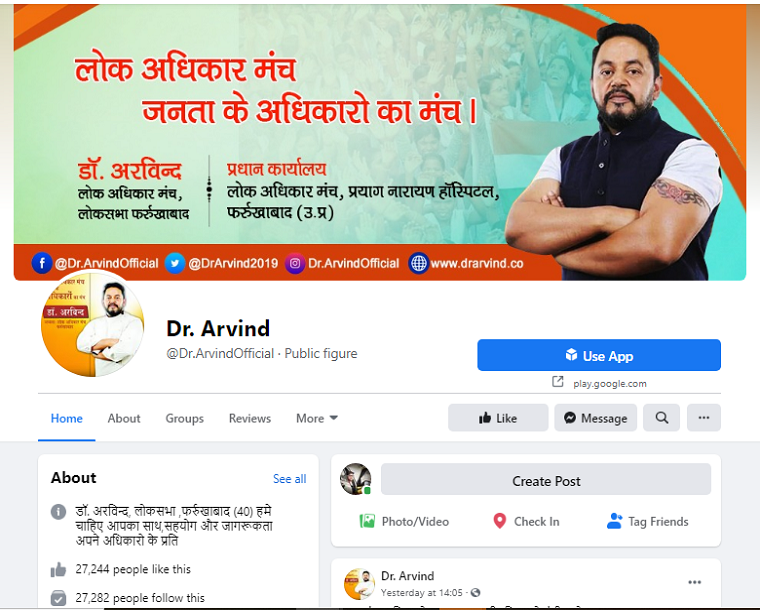Go to the Reviews tab
The width and height of the screenshot is (760, 610).
250,418
